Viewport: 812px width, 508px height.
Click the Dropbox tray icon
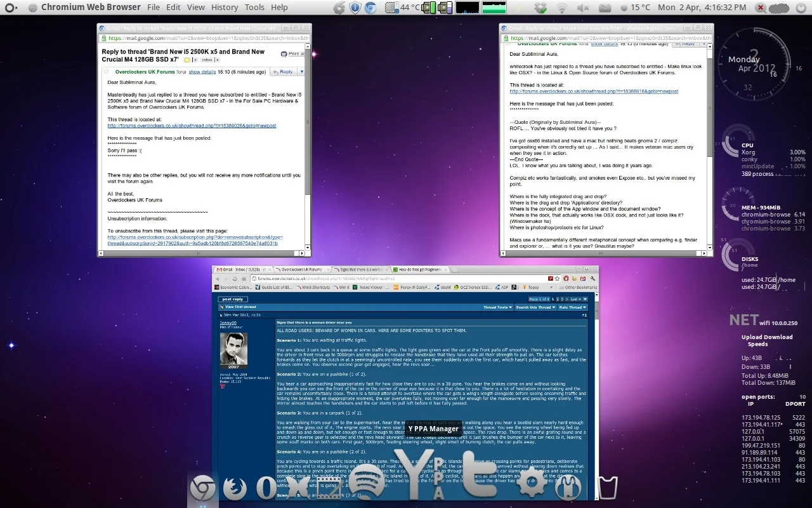pyautogui.click(x=540, y=8)
